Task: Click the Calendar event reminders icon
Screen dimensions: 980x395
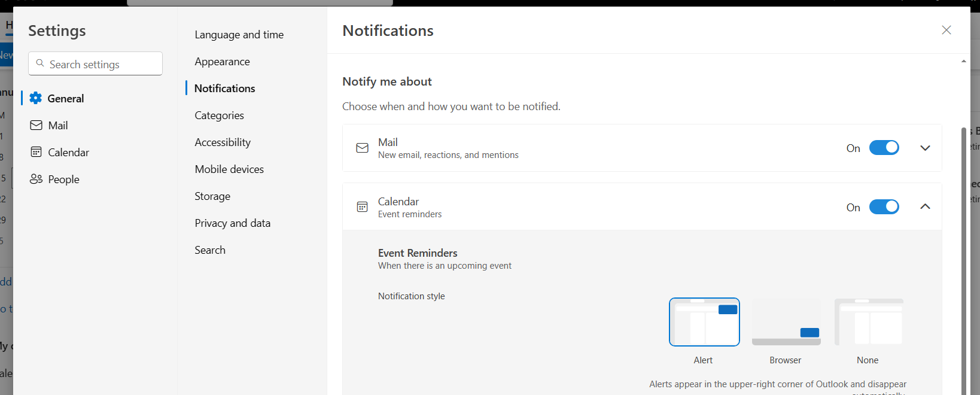Action: tap(362, 206)
